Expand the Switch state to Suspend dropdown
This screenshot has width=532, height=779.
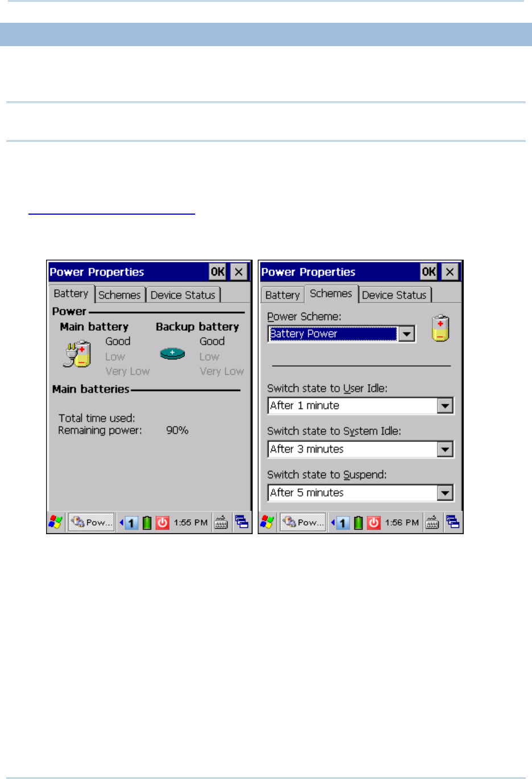coord(445,493)
